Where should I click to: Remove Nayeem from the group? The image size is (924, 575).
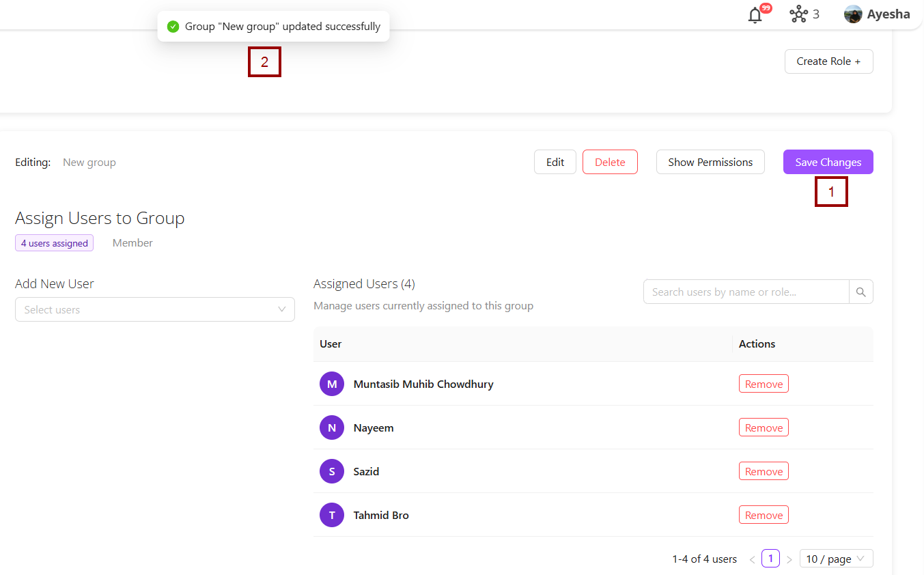pyautogui.click(x=764, y=427)
